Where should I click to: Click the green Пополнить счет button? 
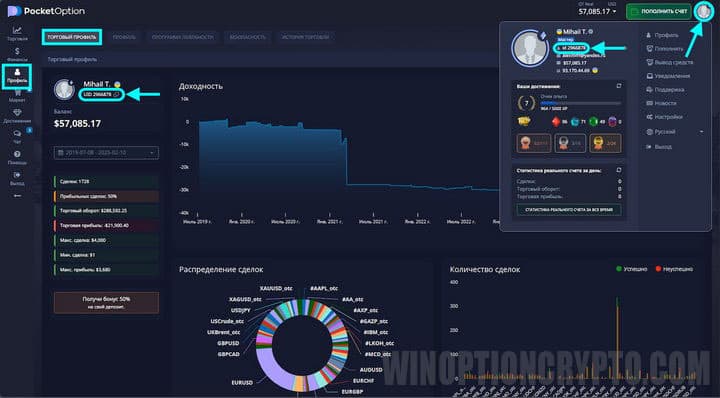pos(658,11)
